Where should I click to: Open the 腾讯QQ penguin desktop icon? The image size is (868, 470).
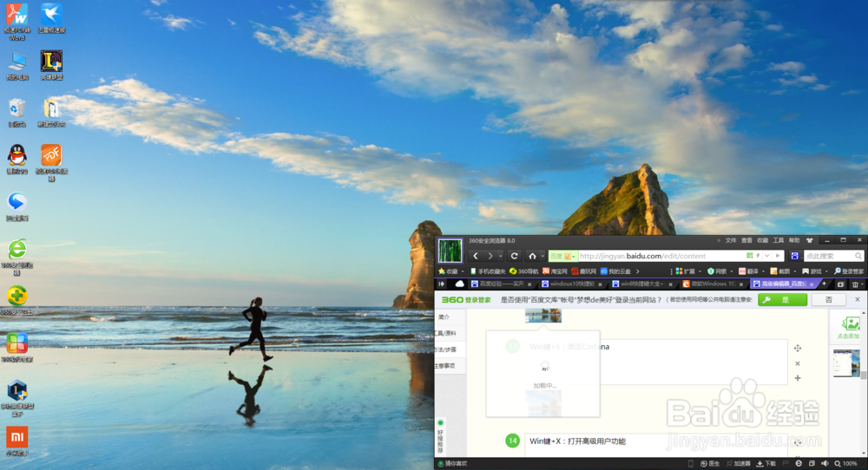17,160
